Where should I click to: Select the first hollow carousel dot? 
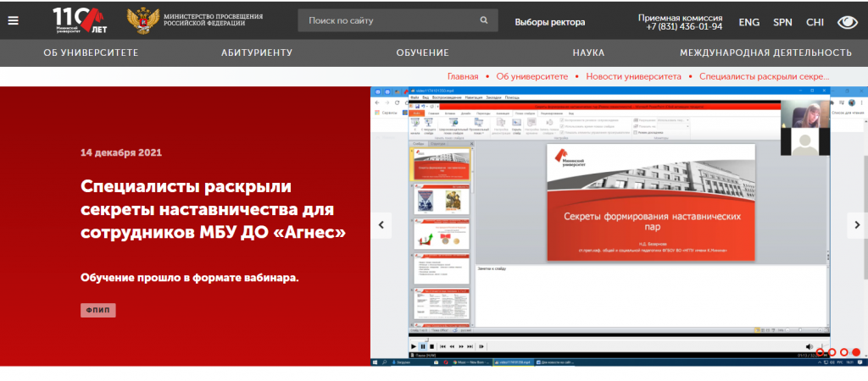(820, 352)
